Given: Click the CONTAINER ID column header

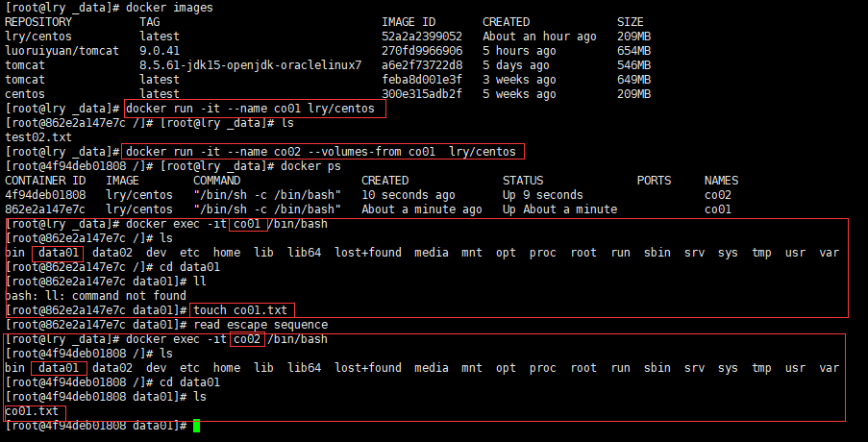Looking at the screenshot, I should point(45,181).
